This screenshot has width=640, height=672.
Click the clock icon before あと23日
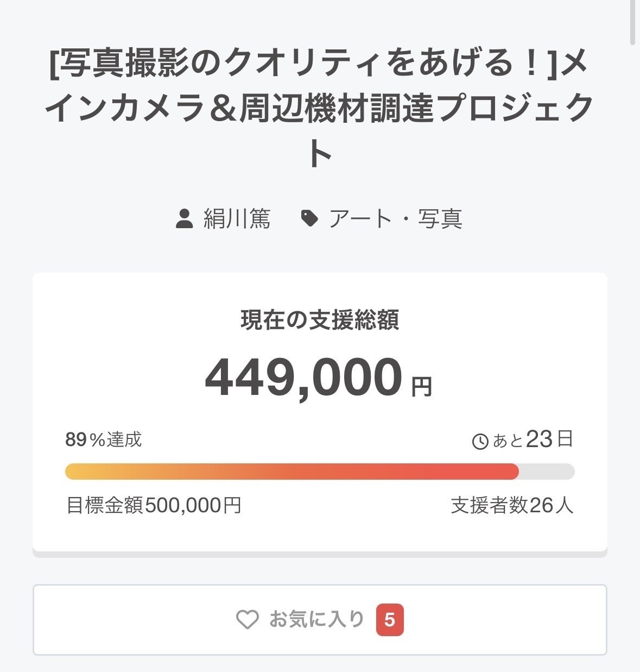(x=480, y=441)
